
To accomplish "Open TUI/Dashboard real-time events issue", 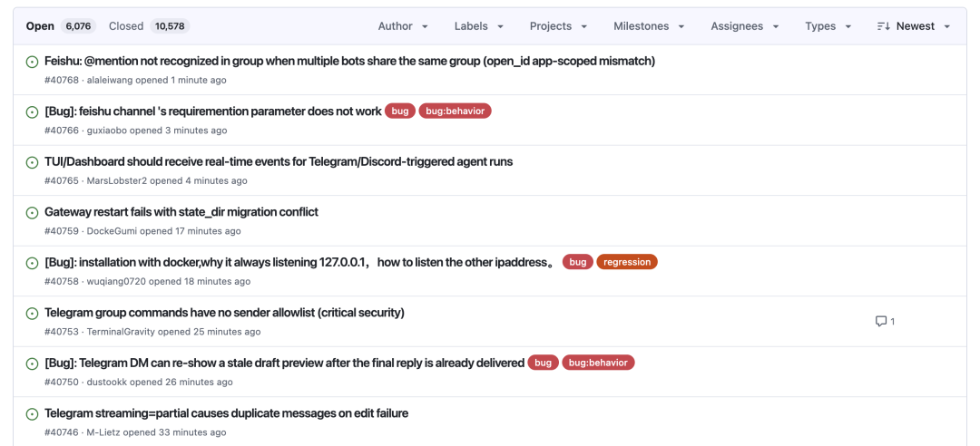I will click(279, 161).
